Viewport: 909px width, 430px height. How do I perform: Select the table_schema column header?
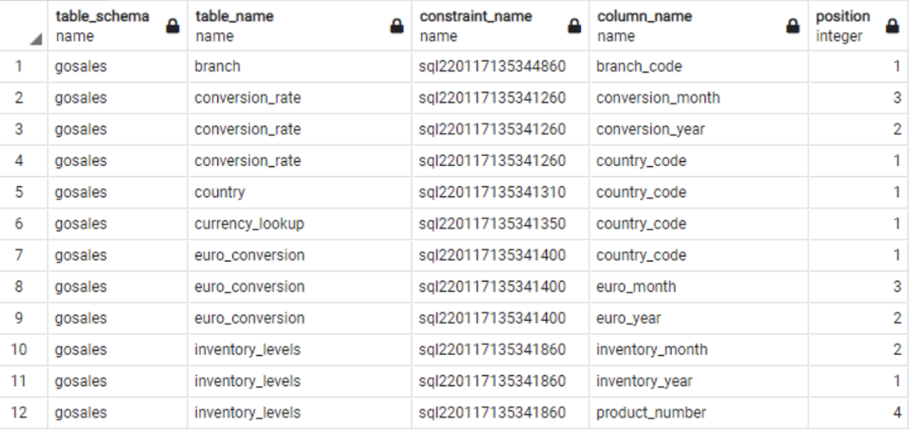coord(118,25)
